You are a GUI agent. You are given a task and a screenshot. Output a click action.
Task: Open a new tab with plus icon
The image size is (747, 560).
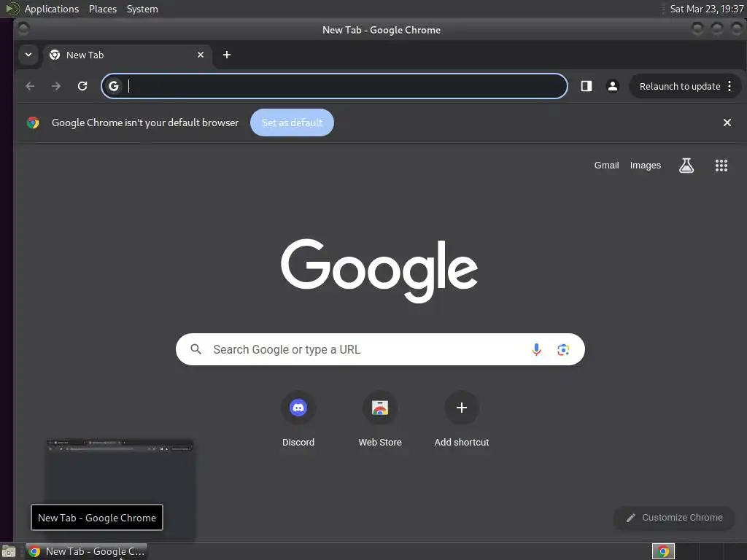pyautogui.click(x=227, y=55)
